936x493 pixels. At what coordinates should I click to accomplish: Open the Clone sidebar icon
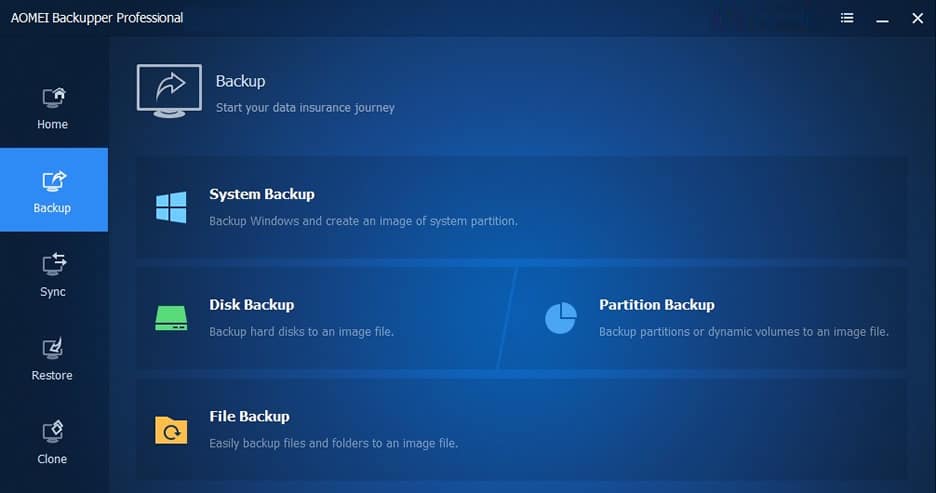coord(53,432)
